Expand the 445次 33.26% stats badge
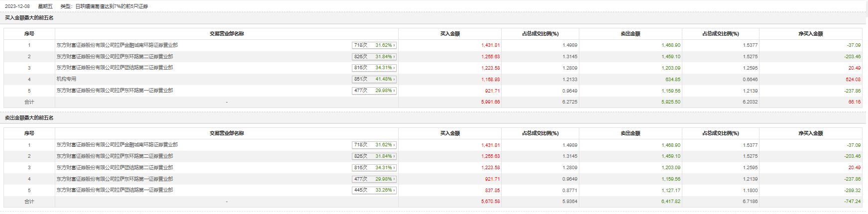Viewport: 868px width, 214px height. click(374, 190)
